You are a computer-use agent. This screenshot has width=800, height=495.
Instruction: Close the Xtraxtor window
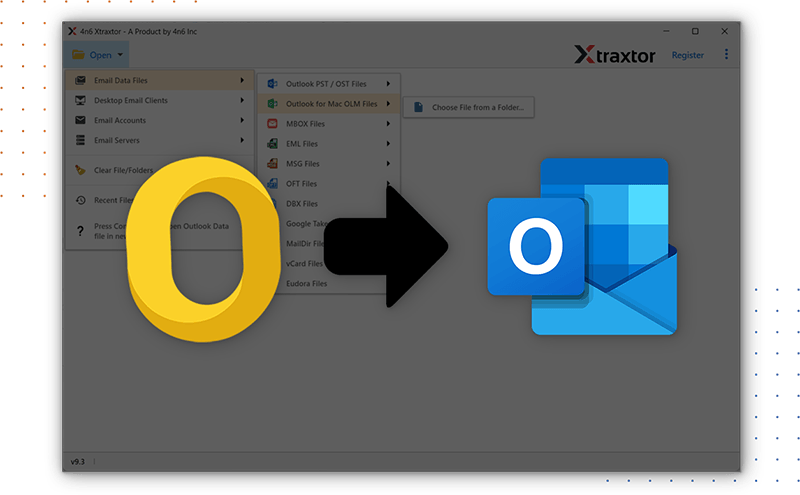(724, 31)
